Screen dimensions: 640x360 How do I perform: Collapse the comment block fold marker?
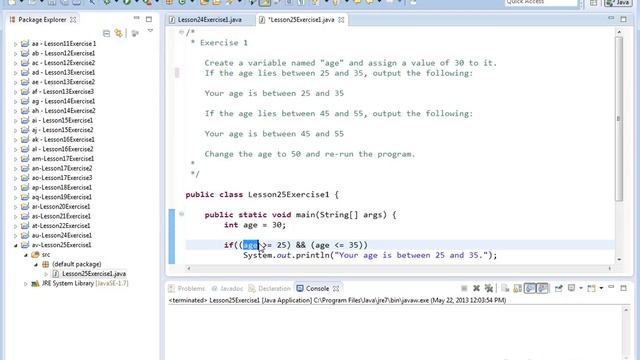point(181,32)
